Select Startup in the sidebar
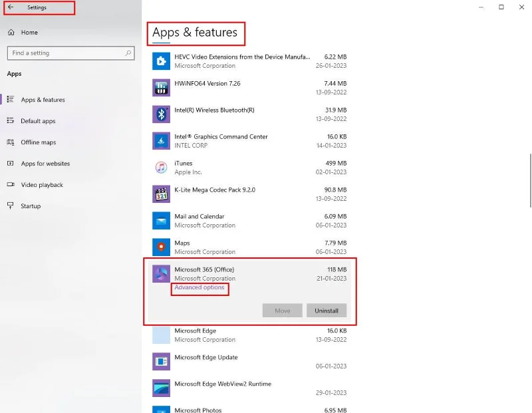Screen dimensions: 532x413 tap(31, 206)
